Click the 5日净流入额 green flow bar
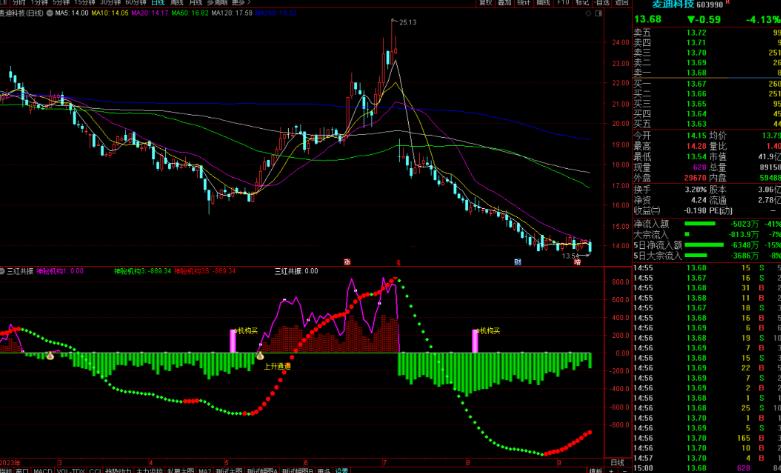Screen dimensions: 781x473 point(704,245)
